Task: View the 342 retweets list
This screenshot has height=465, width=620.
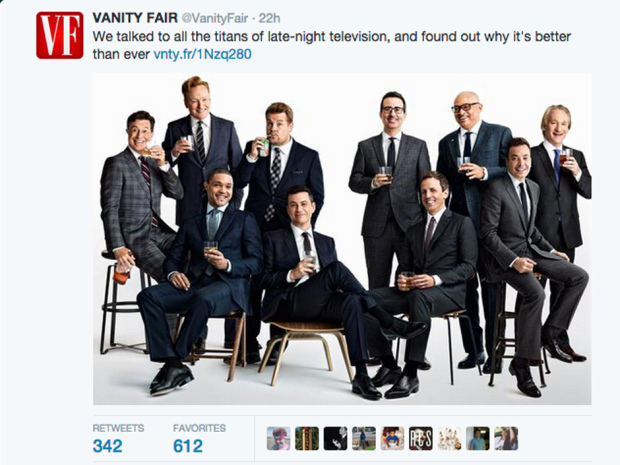Action: coord(109,446)
